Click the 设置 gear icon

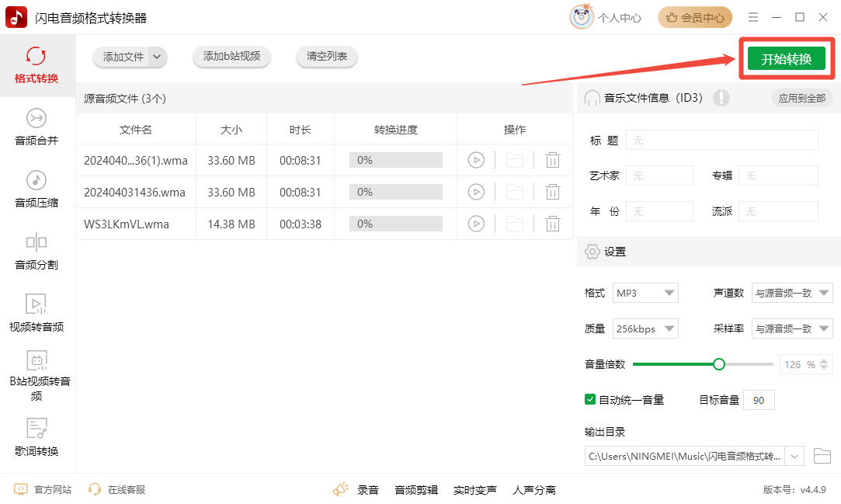[x=593, y=252]
